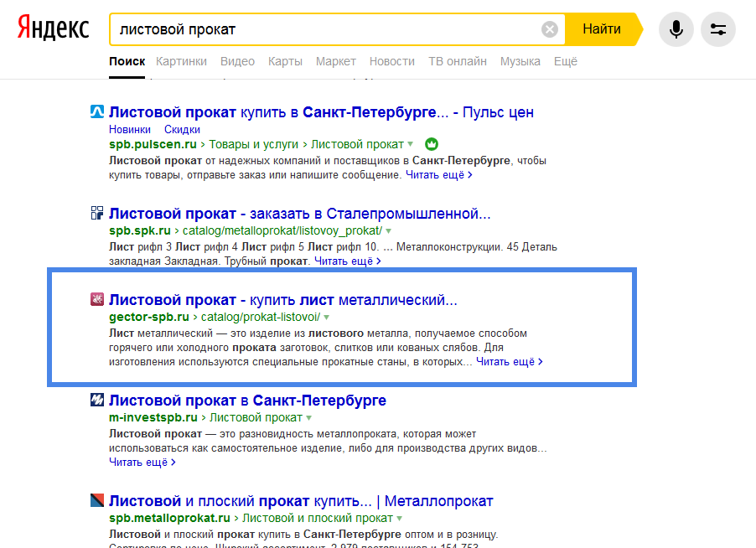Expand the arrow after listovoy_prokat/ path
The width and height of the screenshot is (756, 548).
pyautogui.click(x=389, y=231)
